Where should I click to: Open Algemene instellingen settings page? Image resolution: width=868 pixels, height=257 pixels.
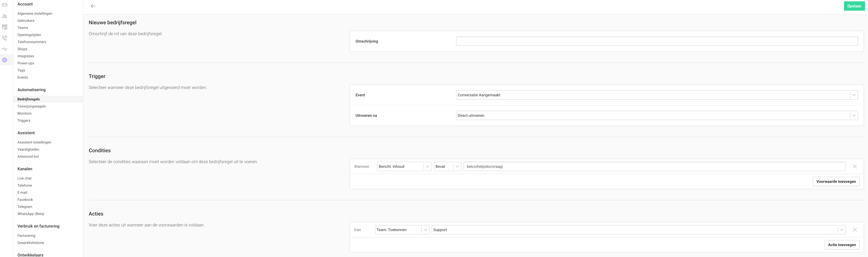coord(35,14)
